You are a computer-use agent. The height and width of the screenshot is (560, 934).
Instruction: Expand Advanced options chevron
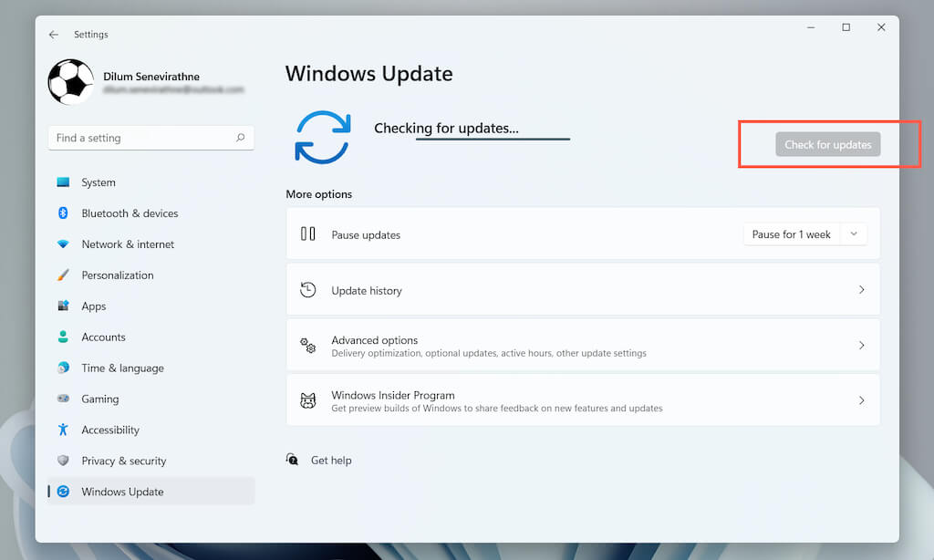[861, 345]
